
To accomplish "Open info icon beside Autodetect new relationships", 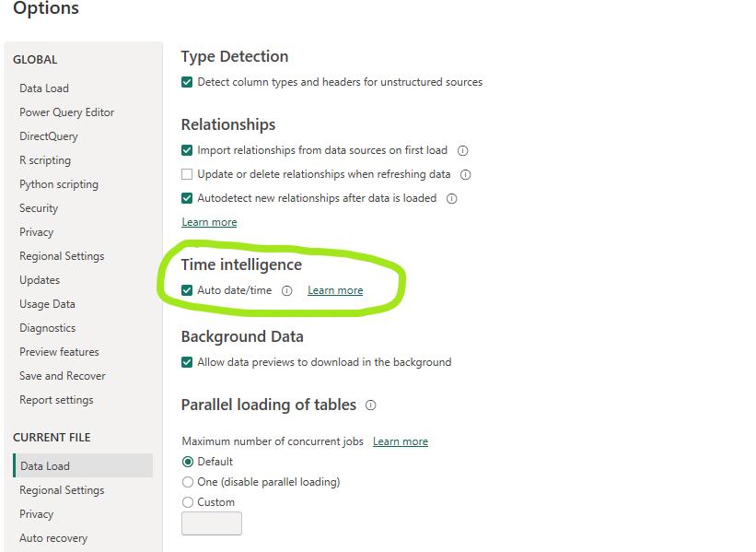I will tap(451, 199).
